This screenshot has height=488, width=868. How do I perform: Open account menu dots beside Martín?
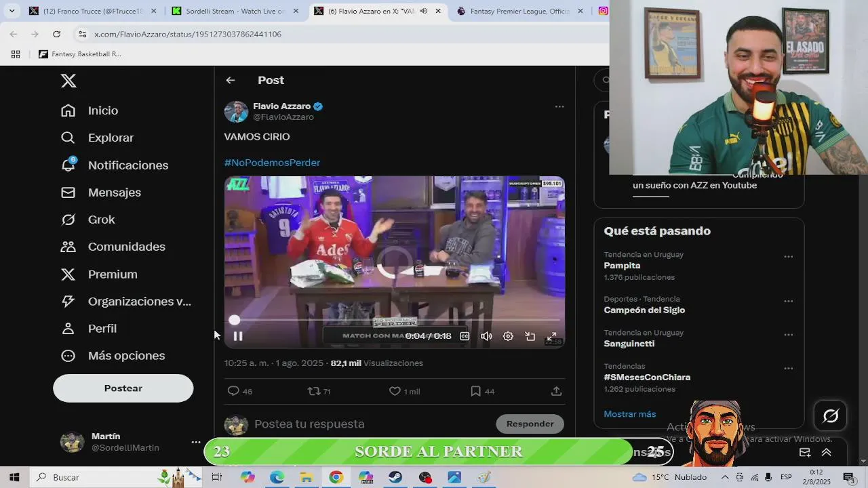coord(196,442)
